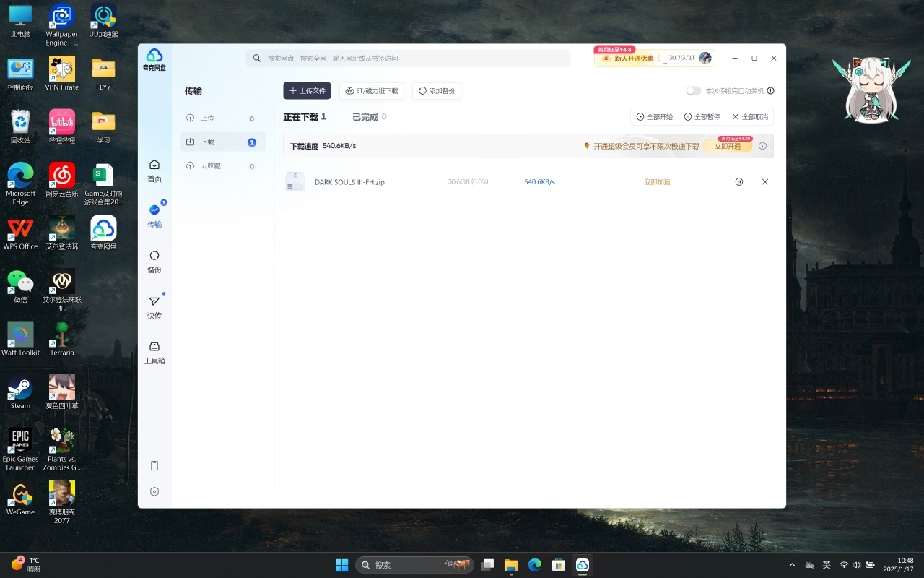Click 添加备份 button
This screenshot has height=578, width=924.
[x=437, y=91]
